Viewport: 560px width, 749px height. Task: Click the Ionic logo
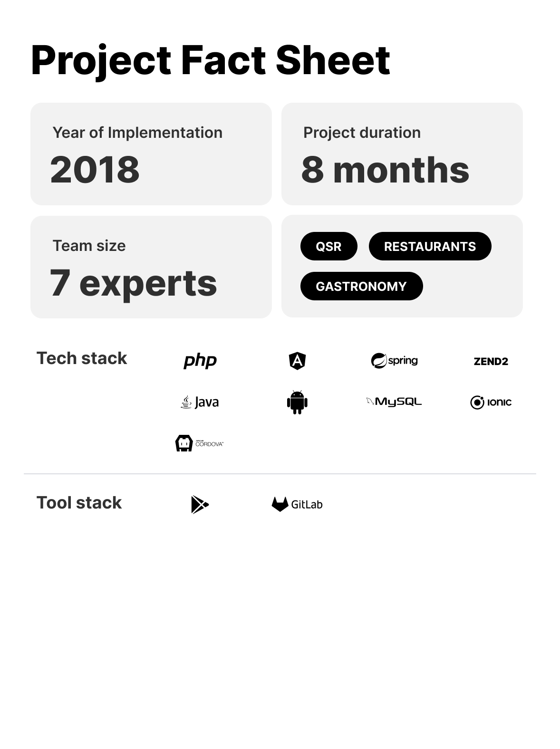coord(491,402)
